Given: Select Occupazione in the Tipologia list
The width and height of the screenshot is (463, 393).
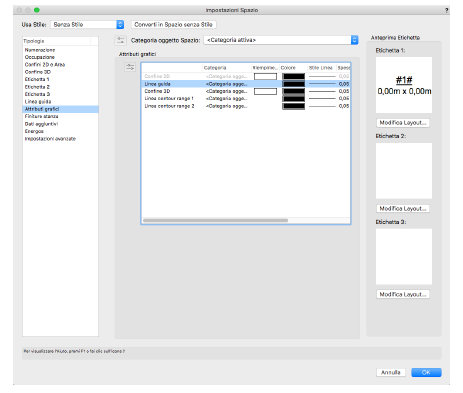Looking at the screenshot, I should (x=60, y=57).
